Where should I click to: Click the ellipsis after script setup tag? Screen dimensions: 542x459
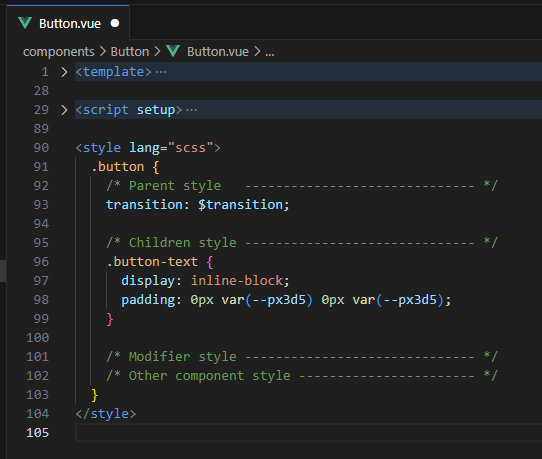(x=191, y=110)
